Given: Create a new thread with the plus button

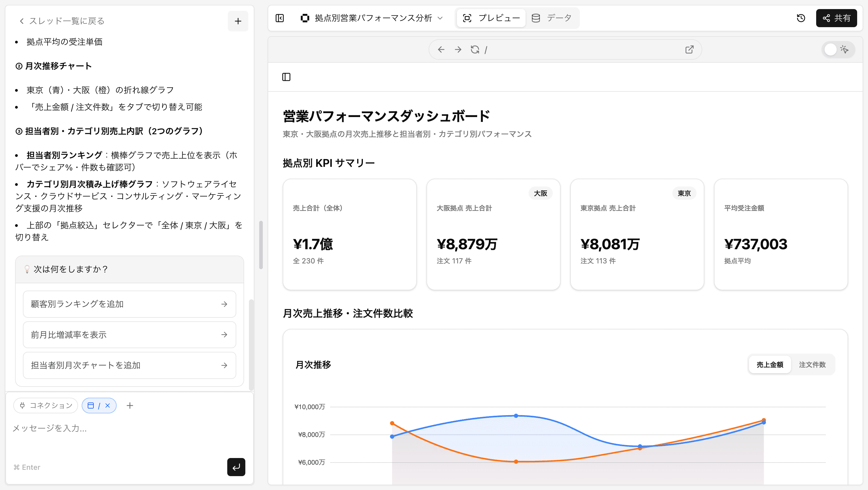Looking at the screenshot, I should (x=238, y=21).
